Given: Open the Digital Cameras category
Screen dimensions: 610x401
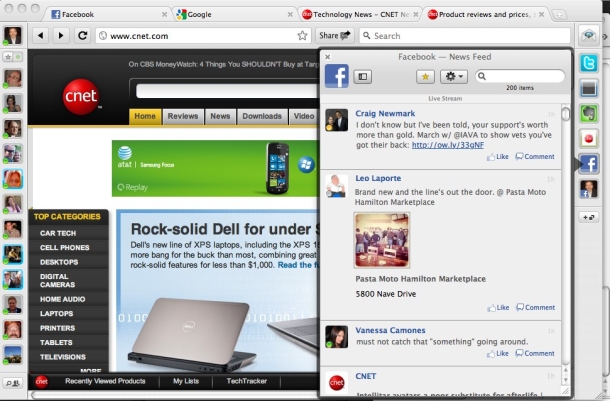Looking at the screenshot, I should coord(58,280).
